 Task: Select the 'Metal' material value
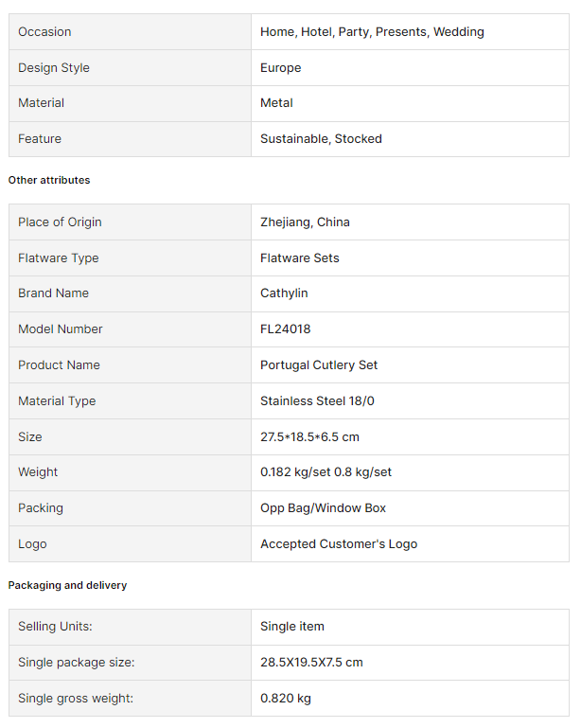(276, 103)
